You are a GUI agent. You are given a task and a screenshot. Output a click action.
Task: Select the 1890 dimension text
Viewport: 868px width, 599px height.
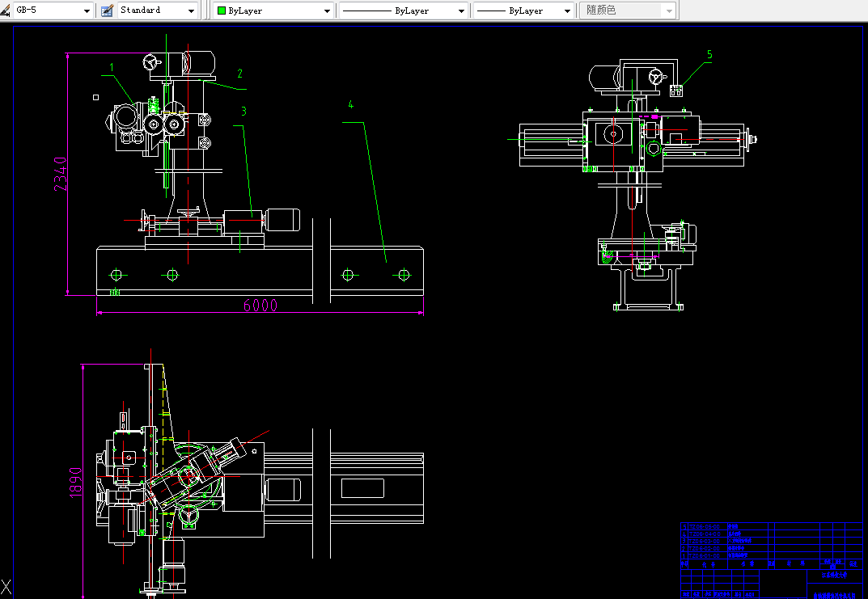[75, 483]
